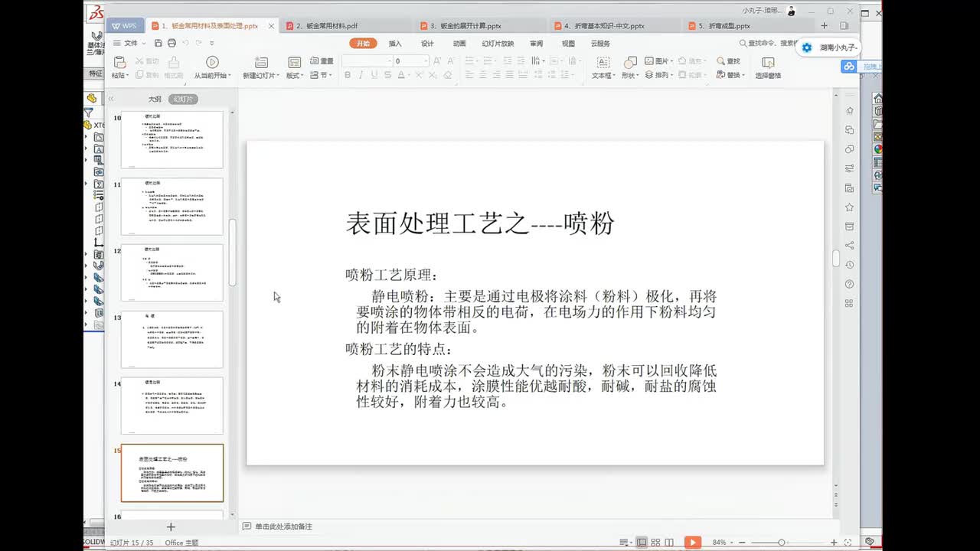
Task: Click the help question mark in right sidebar
Action: [x=849, y=284]
